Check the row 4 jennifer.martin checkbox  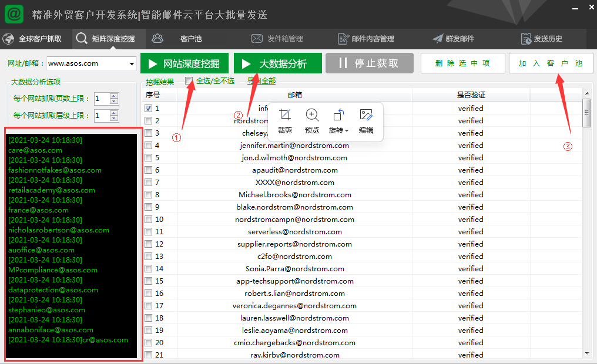(x=149, y=145)
